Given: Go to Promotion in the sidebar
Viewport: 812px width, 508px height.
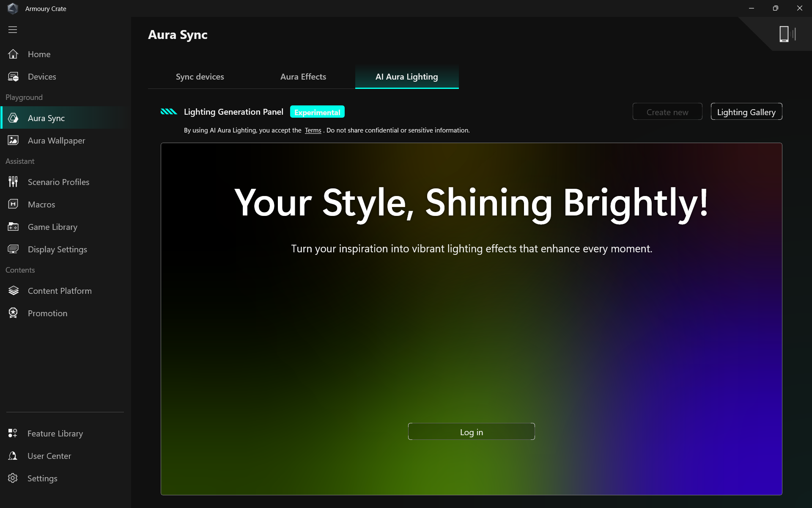Looking at the screenshot, I should tap(47, 313).
